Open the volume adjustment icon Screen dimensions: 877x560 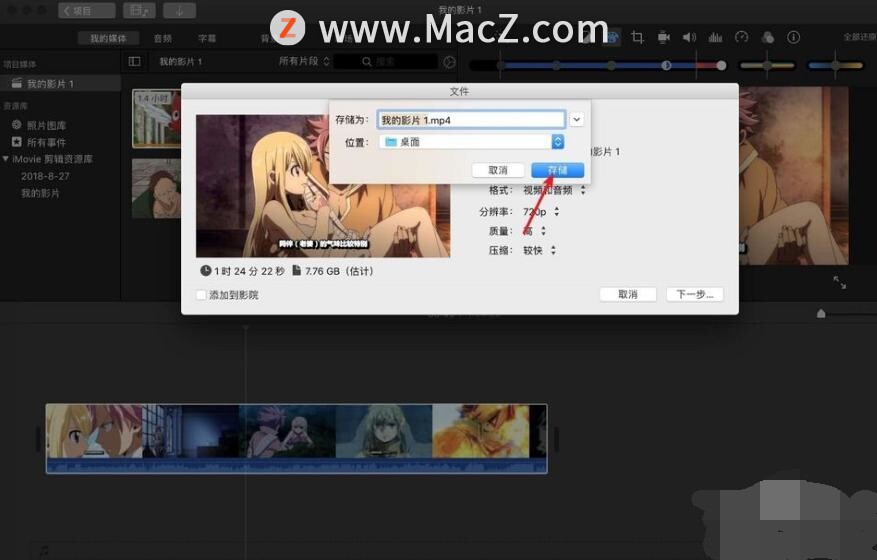click(x=689, y=37)
